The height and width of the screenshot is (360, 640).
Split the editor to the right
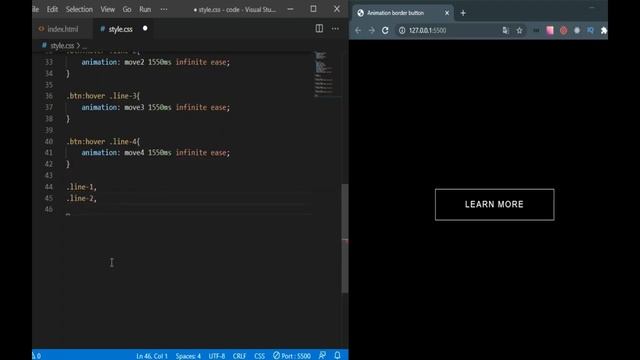pyautogui.click(x=319, y=29)
